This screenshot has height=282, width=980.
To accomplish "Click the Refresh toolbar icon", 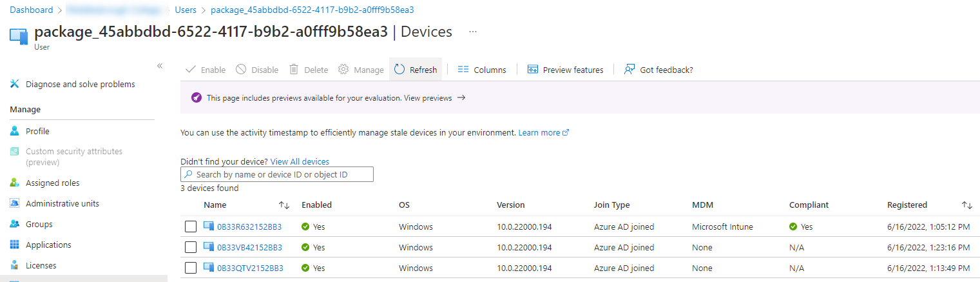I will [399, 70].
